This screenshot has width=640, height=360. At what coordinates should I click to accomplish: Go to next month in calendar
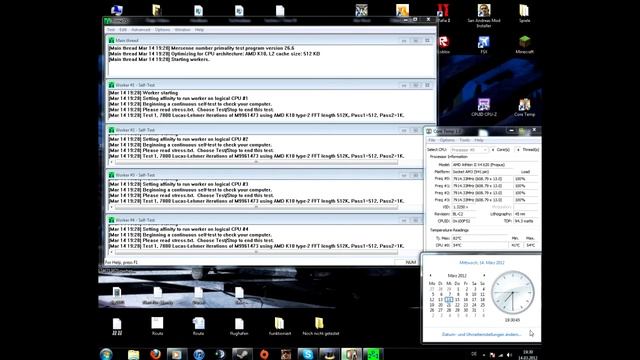tap(484, 276)
